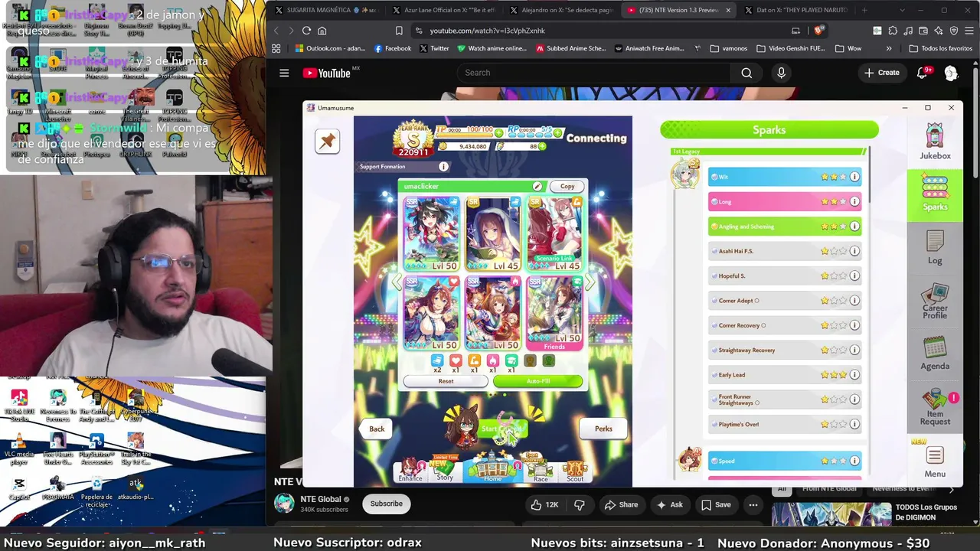Image resolution: width=980 pixels, height=551 pixels.
Task: Go to the Enhance tab in Umamusume
Action: point(410,470)
